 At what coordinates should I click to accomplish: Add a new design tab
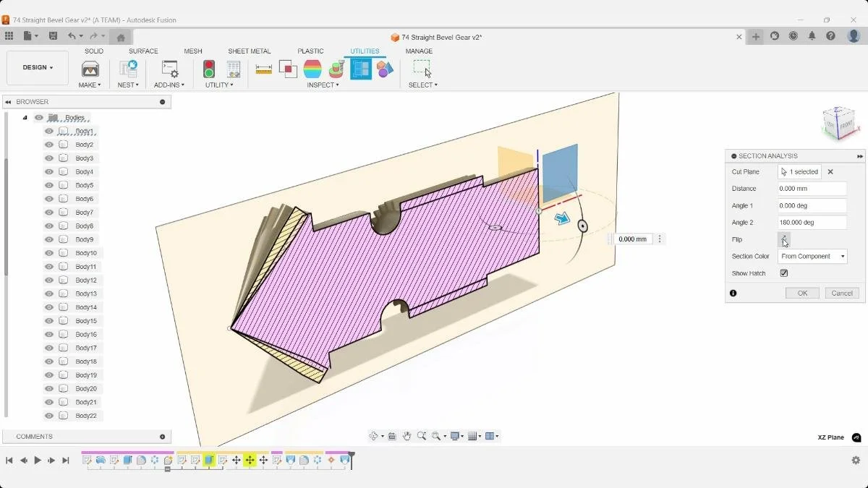pyautogui.click(x=756, y=37)
